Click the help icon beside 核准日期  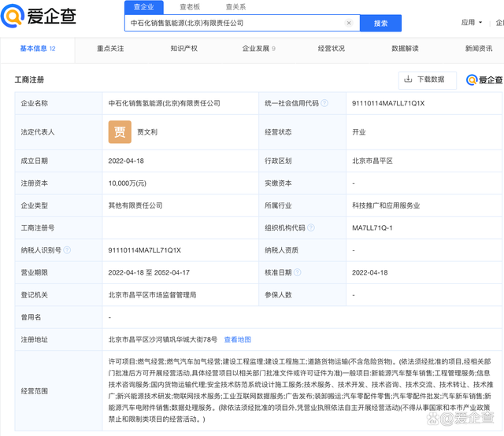295,272
